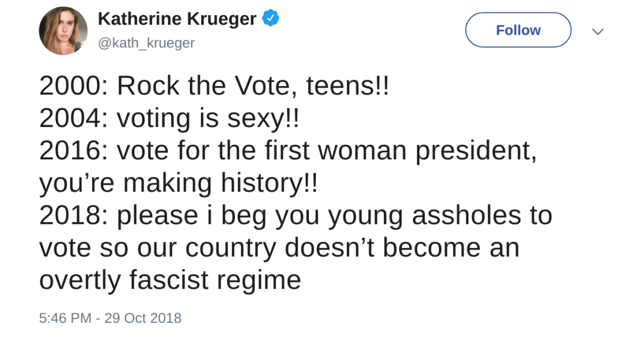Image resolution: width=644 pixels, height=338 pixels.
Task: Click the "vote so our country" line
Action: coord(279,248)
